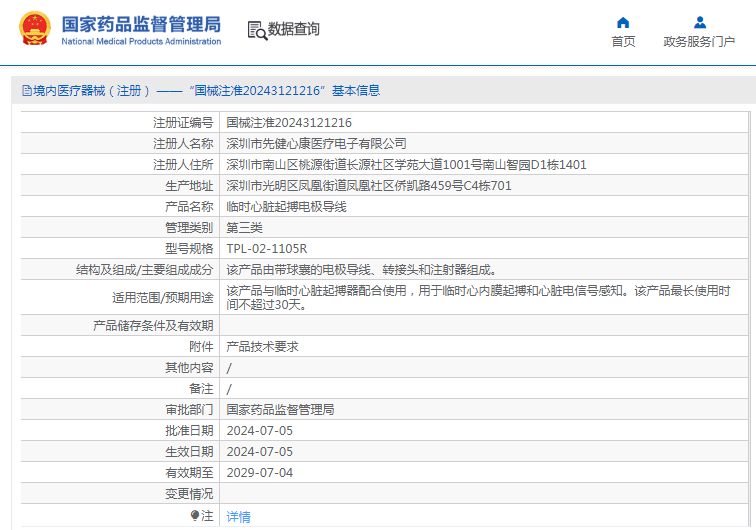Select registrant name 深圳市先健心康医疗电子有限公司
This screenshot has height=530, width=756.
point(316,144)
